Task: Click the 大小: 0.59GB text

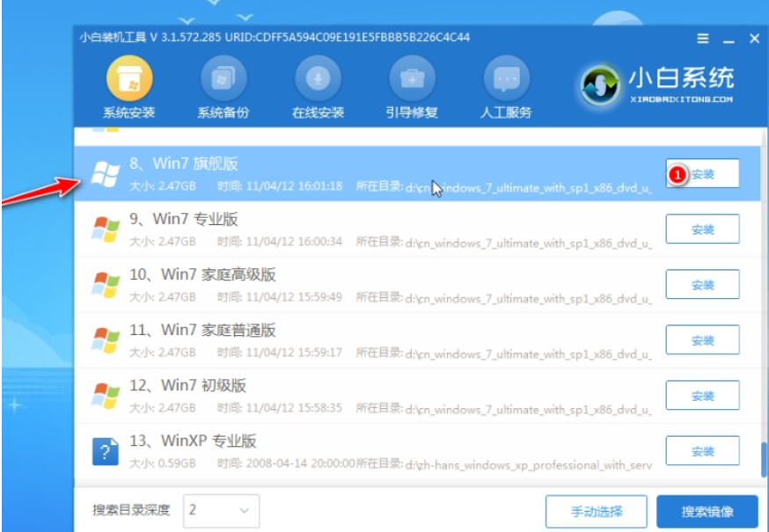Action: tap(162, 463)
